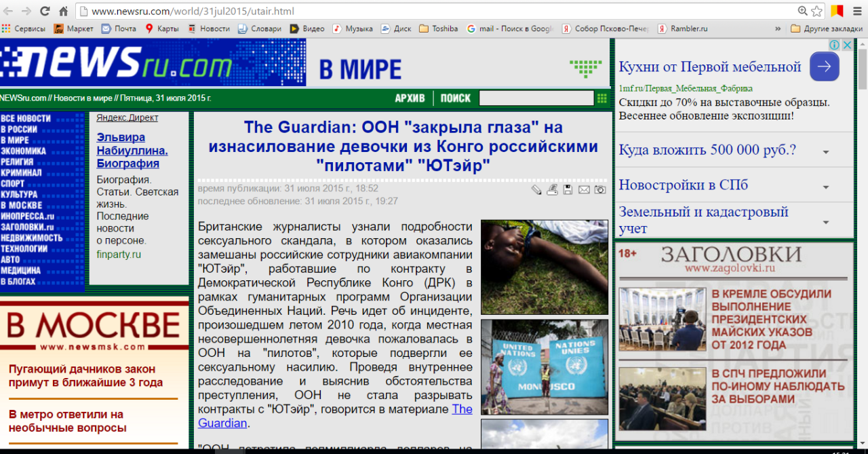The width and height of the screenshot is (868, 454).
Task: Open the Карты bookmark
Action: click(162, 29)
